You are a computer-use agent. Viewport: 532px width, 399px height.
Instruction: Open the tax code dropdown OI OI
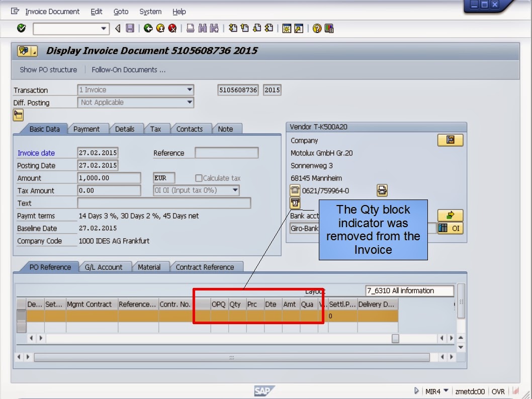coord(234,190)
